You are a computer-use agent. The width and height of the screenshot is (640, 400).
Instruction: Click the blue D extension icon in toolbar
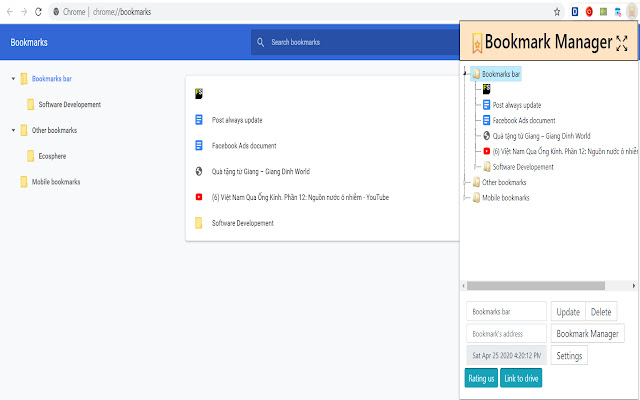[x=575, y=12]
